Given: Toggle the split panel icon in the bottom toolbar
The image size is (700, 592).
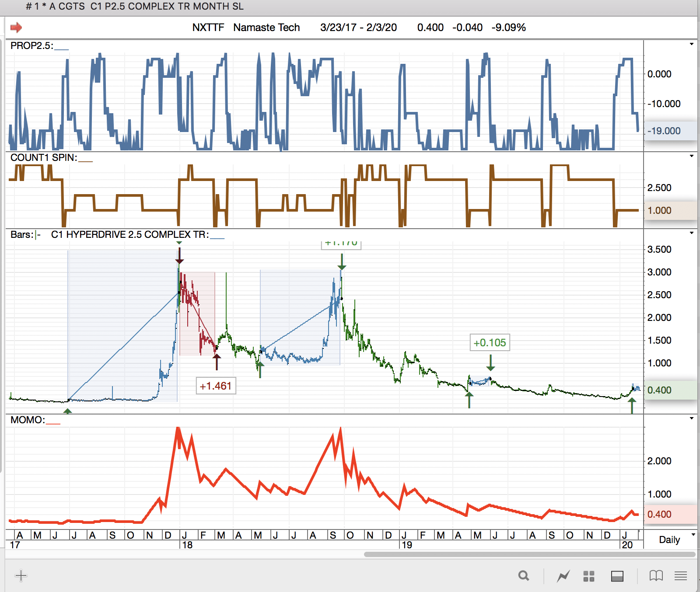Looking at the screenshot, I should tap(617, 576).
